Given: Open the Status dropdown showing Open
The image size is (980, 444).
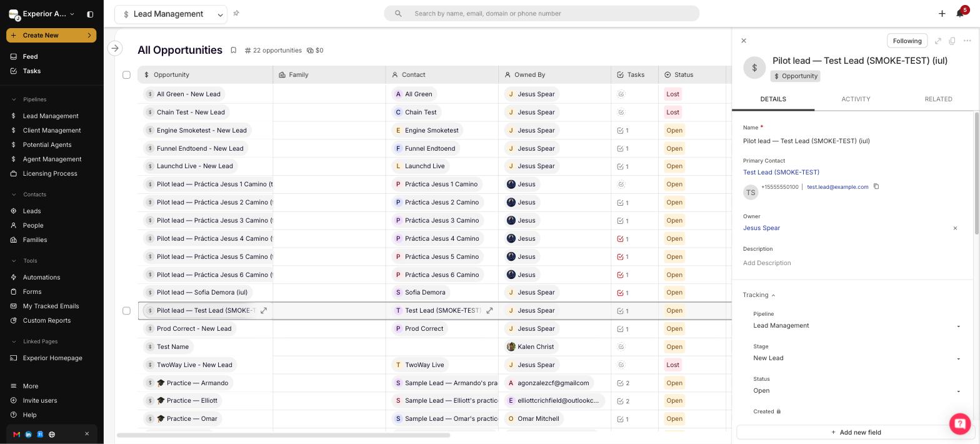Looking at the screenshot, I should pyautogui.click(x=857, y=391).
